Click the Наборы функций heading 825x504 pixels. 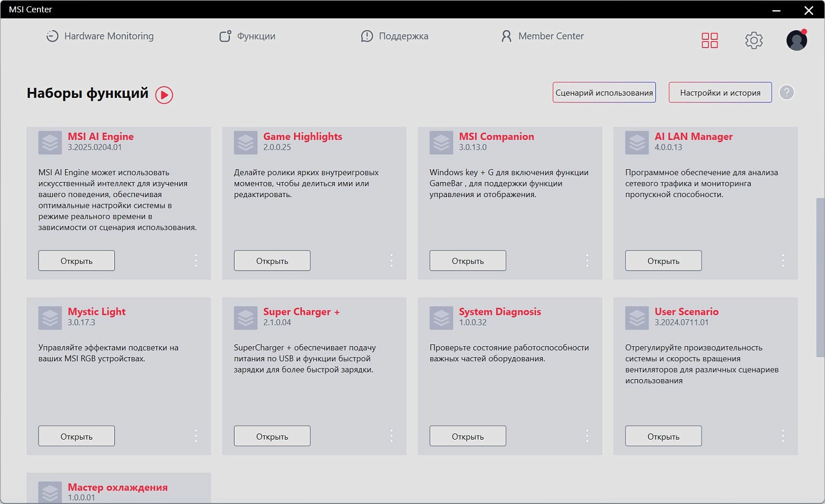tap(87, 93)
